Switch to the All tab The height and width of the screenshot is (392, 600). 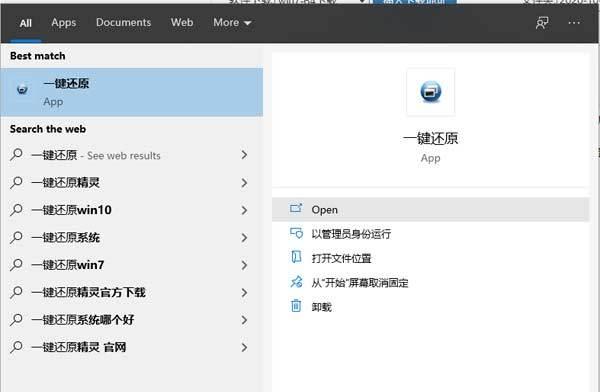26,23
